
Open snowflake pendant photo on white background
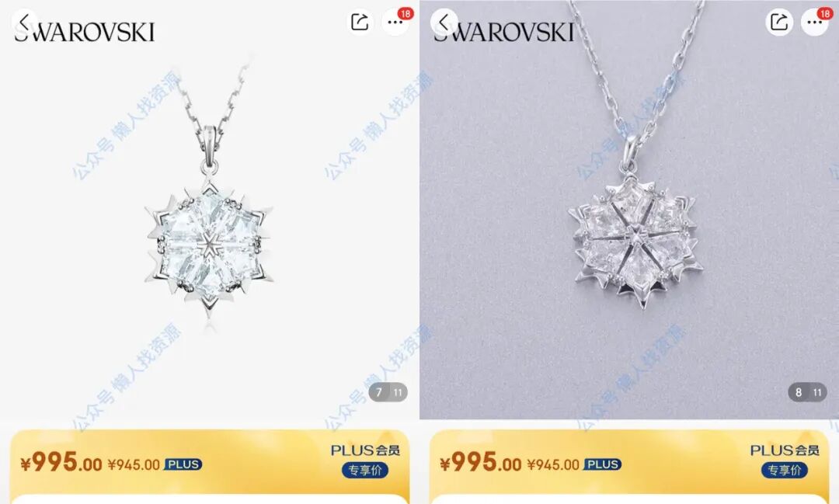[x=209, y=210]
